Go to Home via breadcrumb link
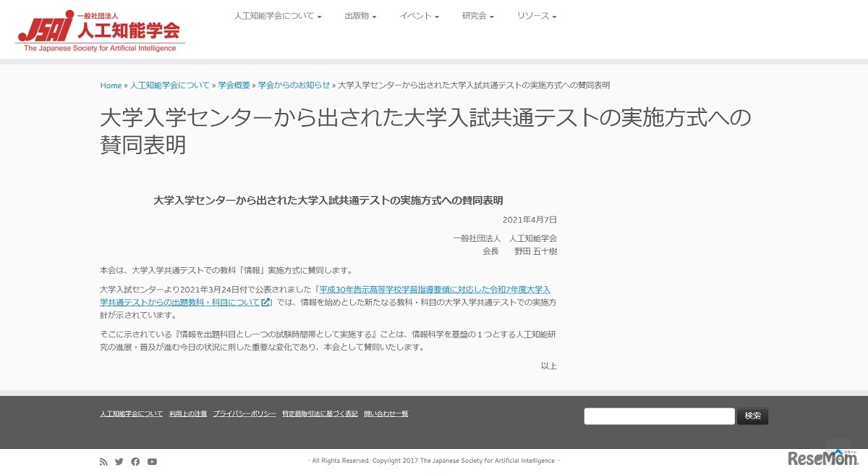 click(x=110, y=85)
